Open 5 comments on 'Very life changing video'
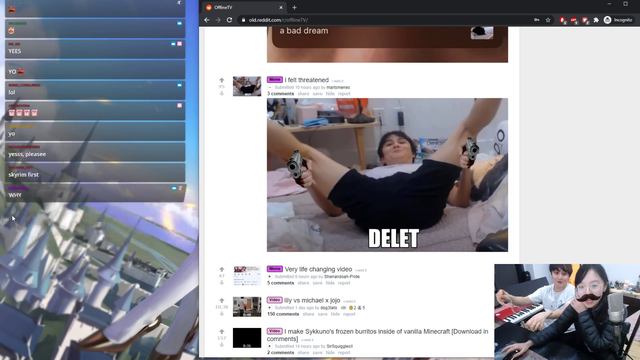The image size is (640, 360). pyautogui.click(x=280, y=283)
